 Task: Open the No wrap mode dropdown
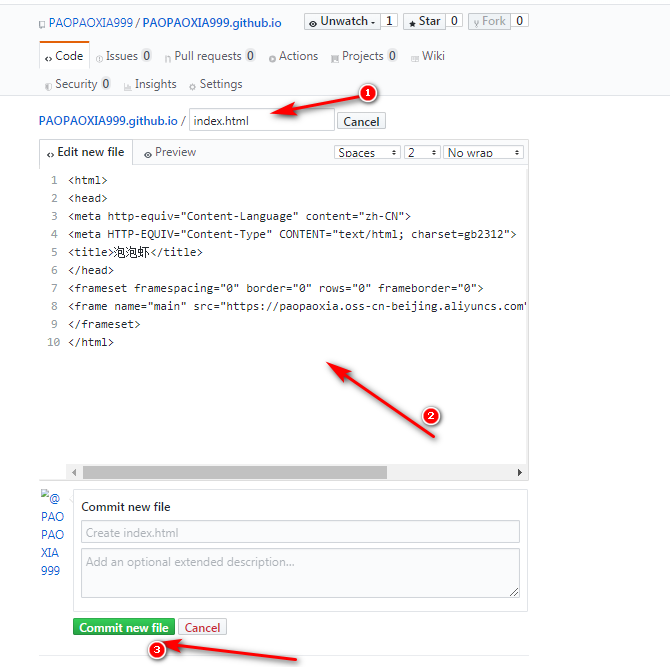483,153
